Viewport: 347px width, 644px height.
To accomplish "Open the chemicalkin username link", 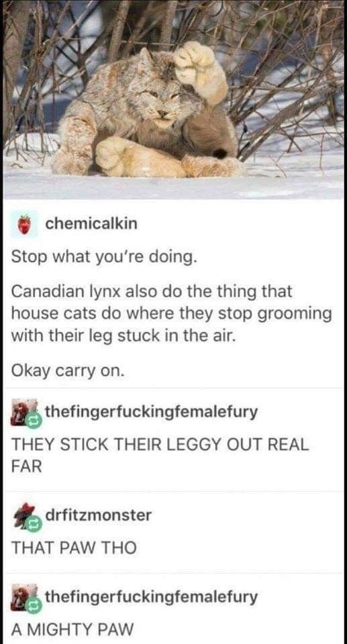I will (91, 224).
